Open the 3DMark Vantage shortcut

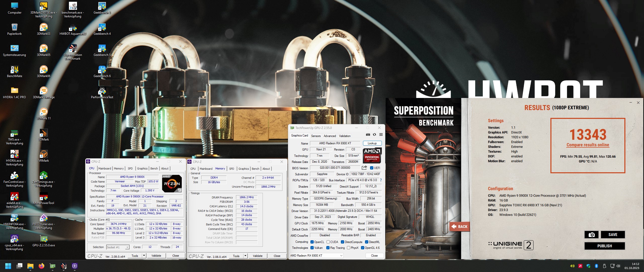[44, 93]
